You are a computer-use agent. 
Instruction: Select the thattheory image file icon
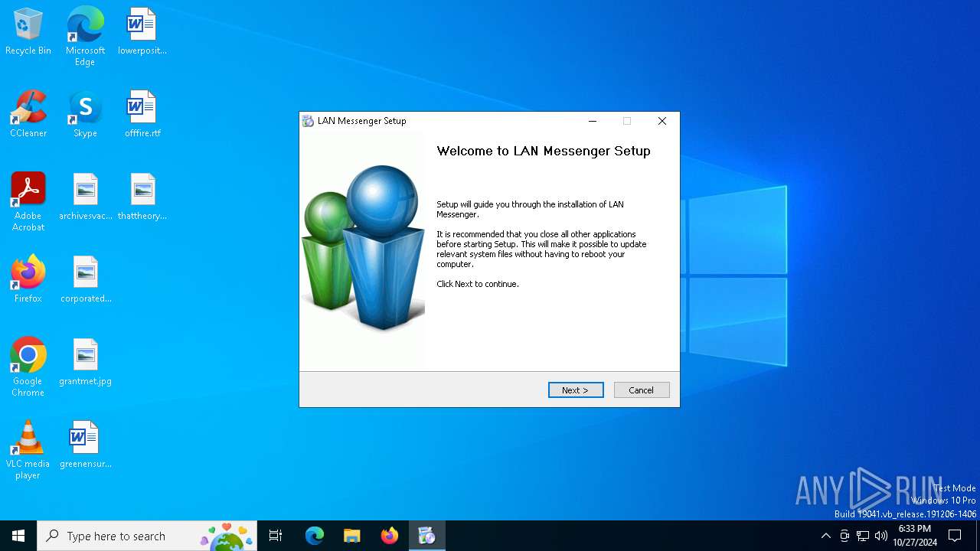point(142,197)
